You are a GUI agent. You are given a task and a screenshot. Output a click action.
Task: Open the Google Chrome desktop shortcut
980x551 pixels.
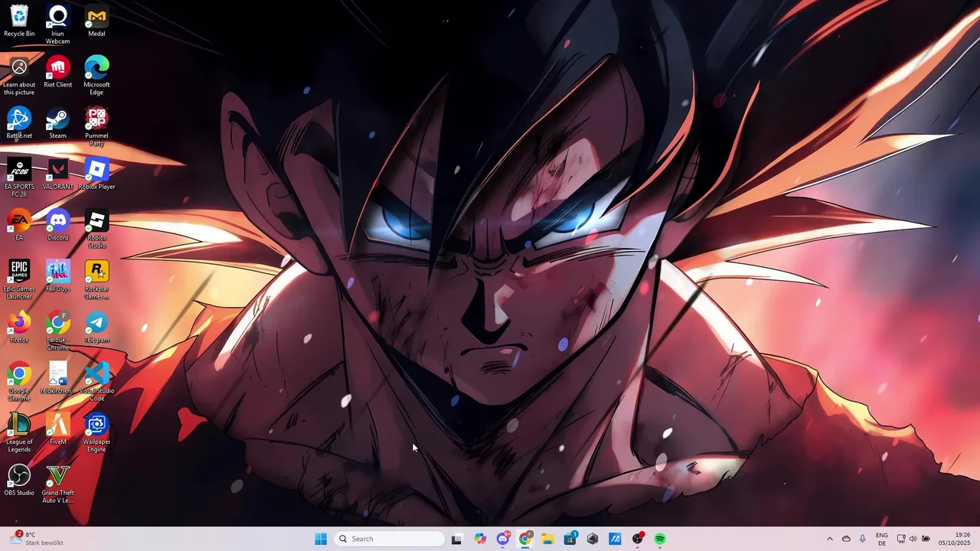point(19,382)
